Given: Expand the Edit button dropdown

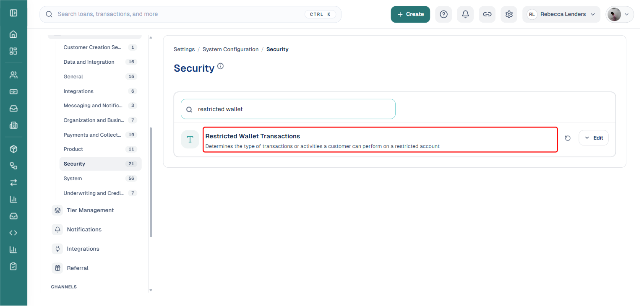Looking at the screenshot, I should tap(593, 138).
